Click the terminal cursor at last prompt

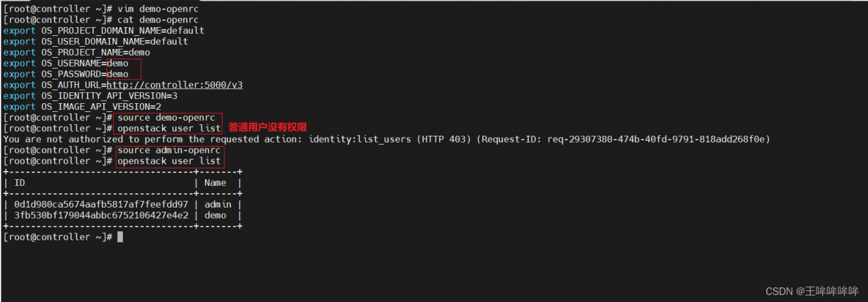[x=120, y=237]
